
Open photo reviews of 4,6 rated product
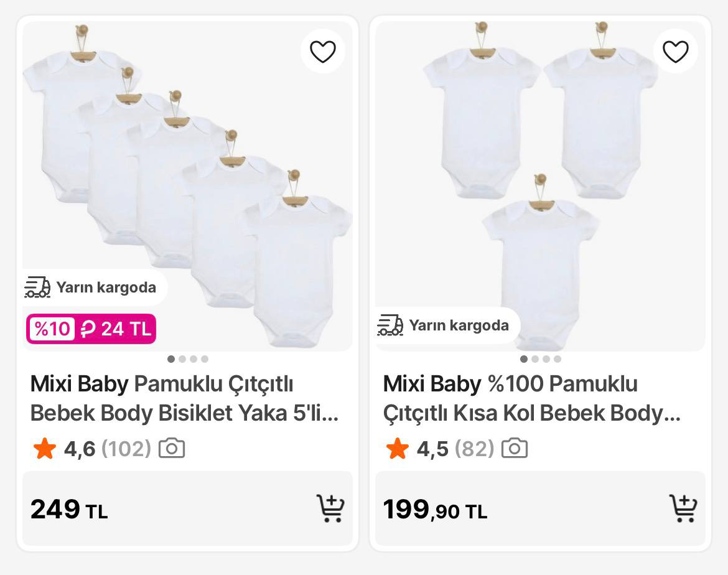172,448
